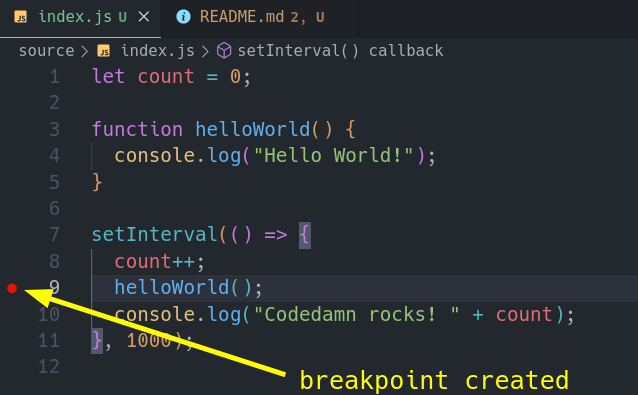638x395 pixels.
Task: Click the U git status on index.js tab
Action: coord(122,17)
